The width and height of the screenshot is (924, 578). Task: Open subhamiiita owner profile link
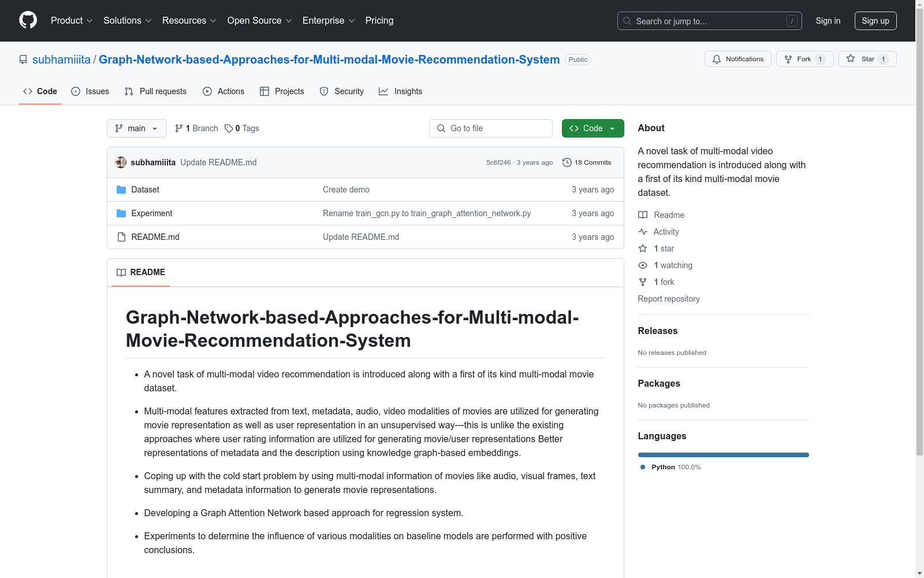click(61, 60)
